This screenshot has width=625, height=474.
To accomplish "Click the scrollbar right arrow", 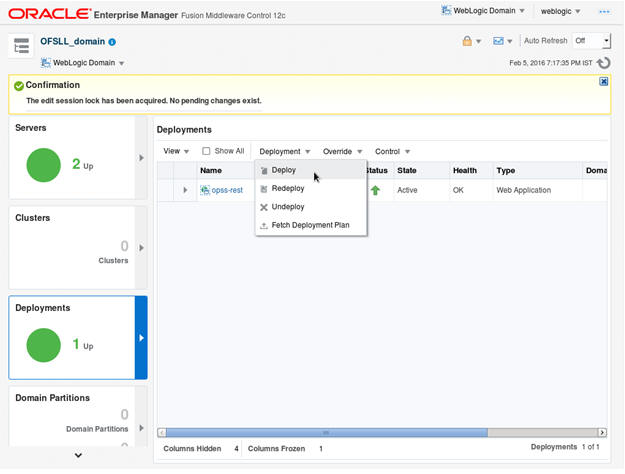I will click(602, 433).
